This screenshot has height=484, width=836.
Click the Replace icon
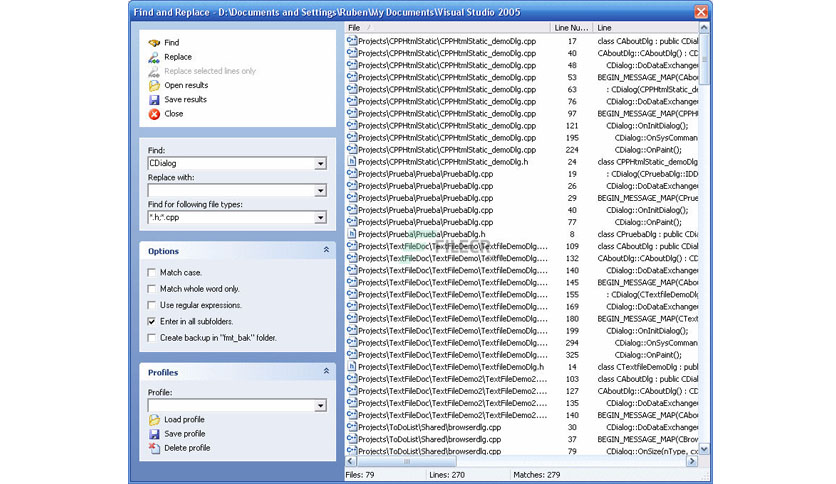[154, 57]
